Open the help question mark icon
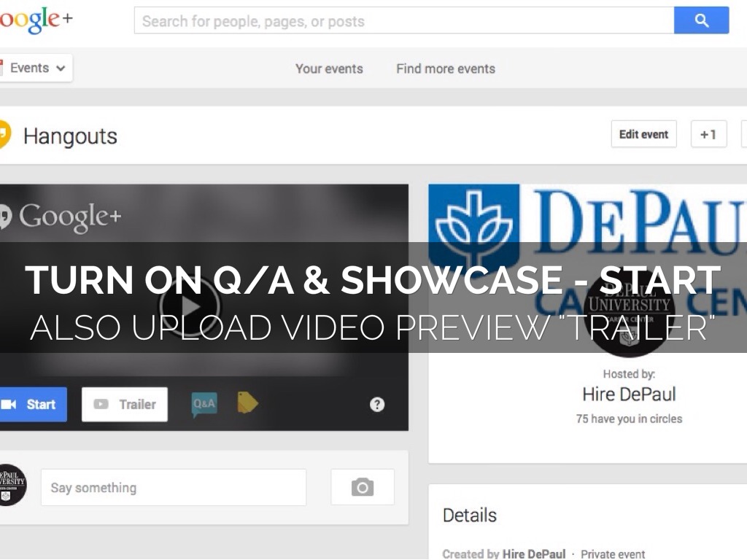 [x=377, y=405]
